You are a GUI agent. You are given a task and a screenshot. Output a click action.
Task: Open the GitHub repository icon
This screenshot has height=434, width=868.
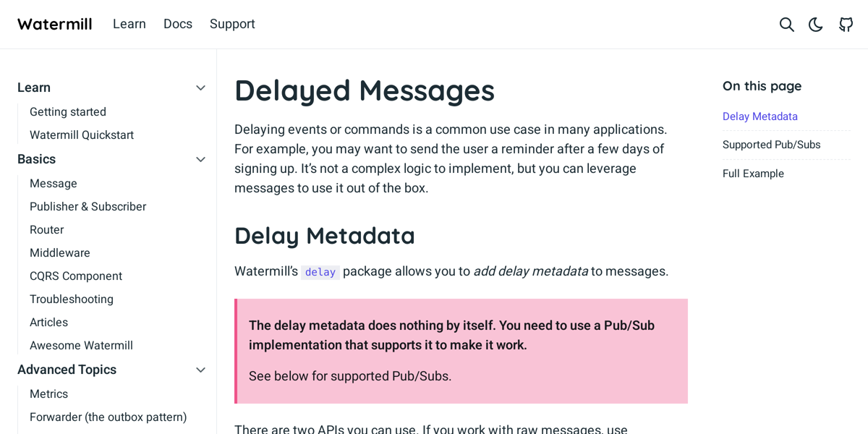pyautogui.click(x=846, y=25)
